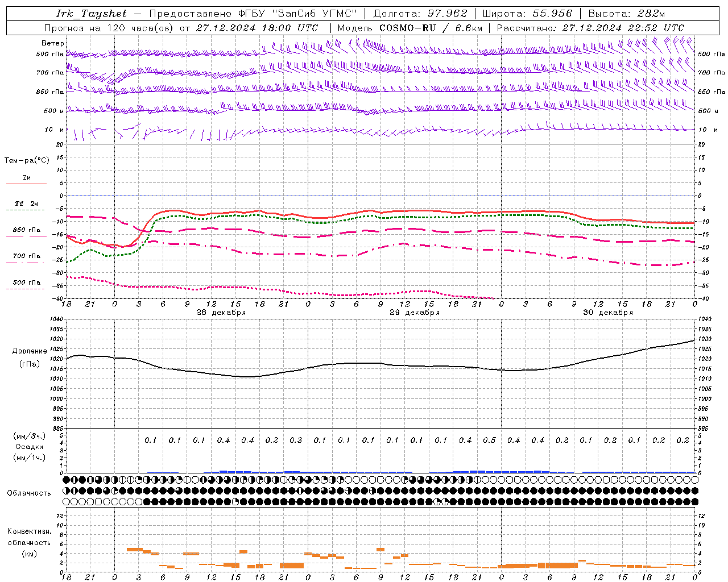Click the 28 декабря date label

tap(221, 313)
